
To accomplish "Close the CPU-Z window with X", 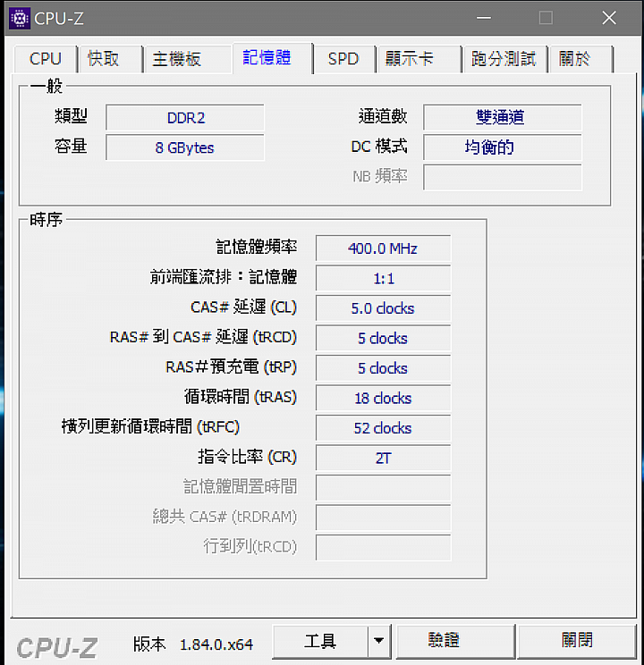I will (x=609, y=18).
